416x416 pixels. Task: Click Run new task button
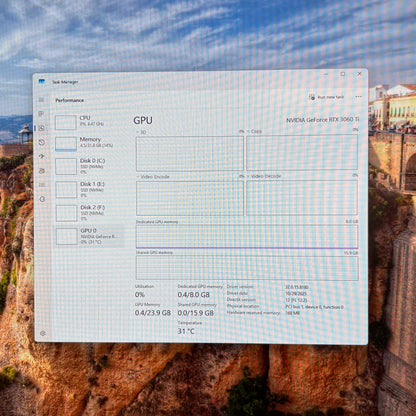326,97
